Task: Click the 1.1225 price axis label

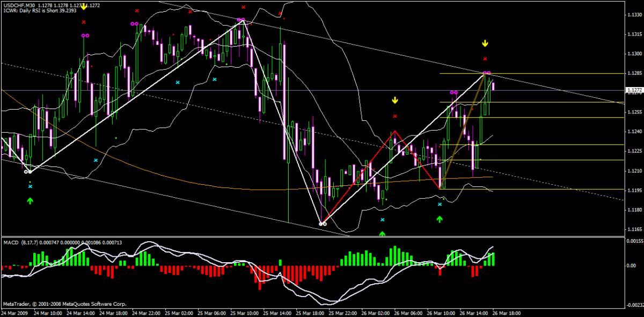Action: pos(634,151)
